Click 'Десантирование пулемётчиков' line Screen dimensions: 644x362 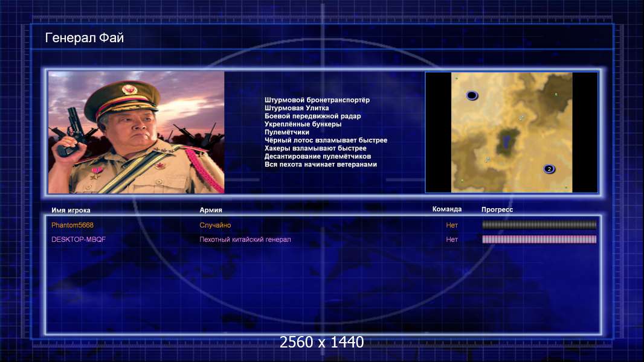pyautogui.click(x=318, y=156)
